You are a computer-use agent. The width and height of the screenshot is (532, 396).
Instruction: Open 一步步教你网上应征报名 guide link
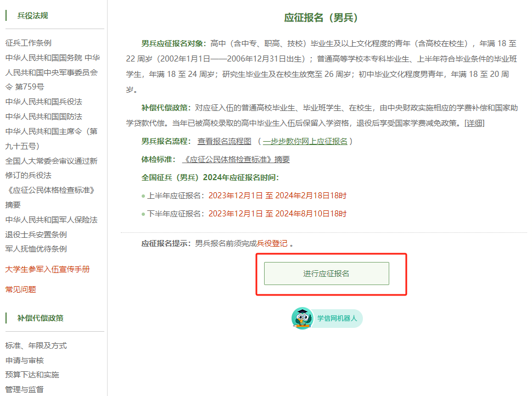tap(305, 141)
